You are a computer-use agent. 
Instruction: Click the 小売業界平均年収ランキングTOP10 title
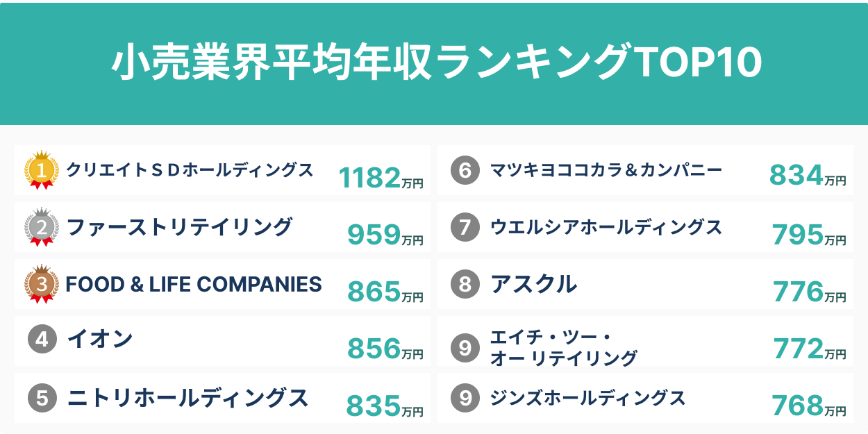pos(436,64)
